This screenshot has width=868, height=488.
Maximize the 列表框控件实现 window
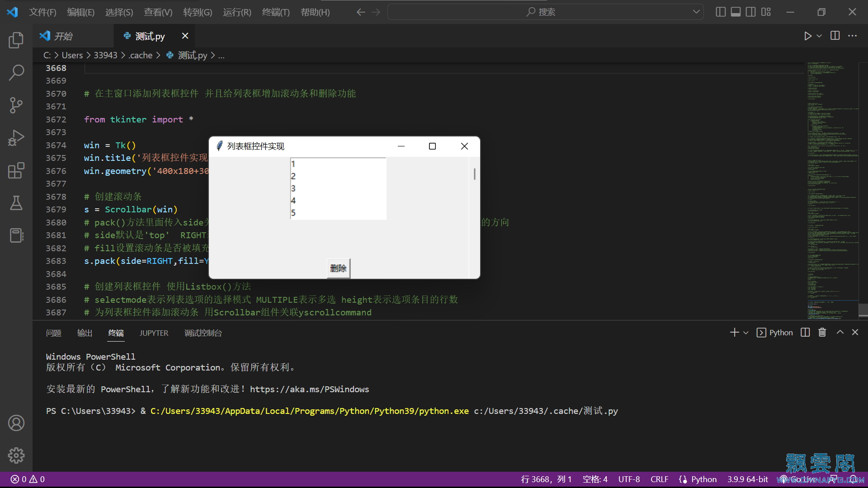(432, 146)
